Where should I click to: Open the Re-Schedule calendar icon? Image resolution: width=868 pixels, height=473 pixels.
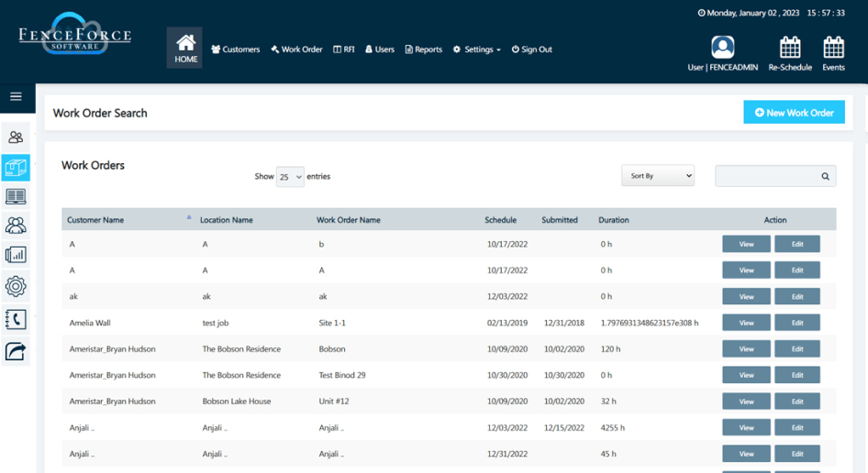[790, 48]
